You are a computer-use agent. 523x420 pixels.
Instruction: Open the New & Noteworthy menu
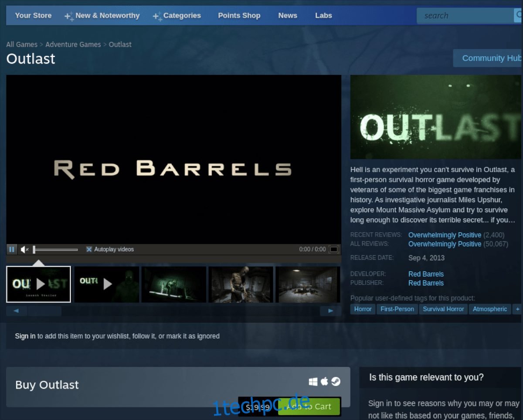pyautogui.click(x=102, y=15)
